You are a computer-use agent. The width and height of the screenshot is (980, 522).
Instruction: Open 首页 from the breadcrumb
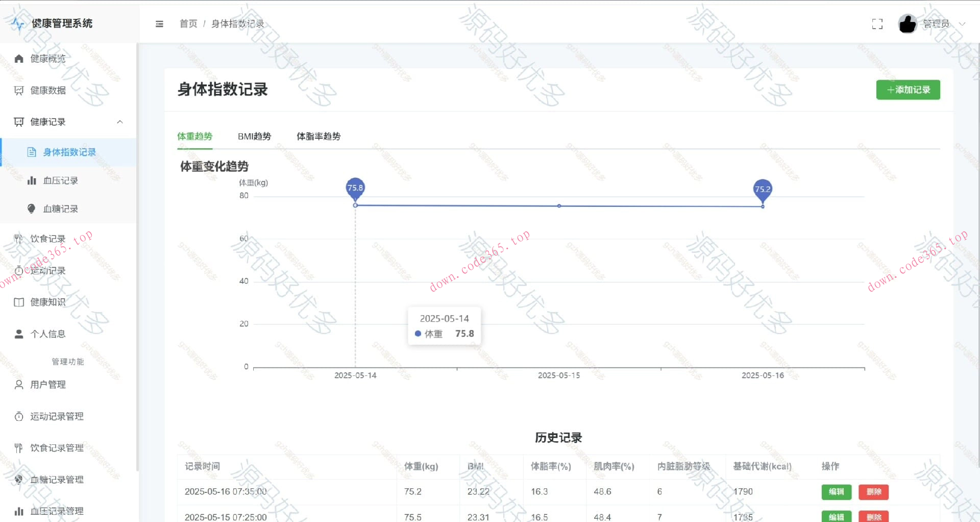pyautogui.click(x=187, y=23)
